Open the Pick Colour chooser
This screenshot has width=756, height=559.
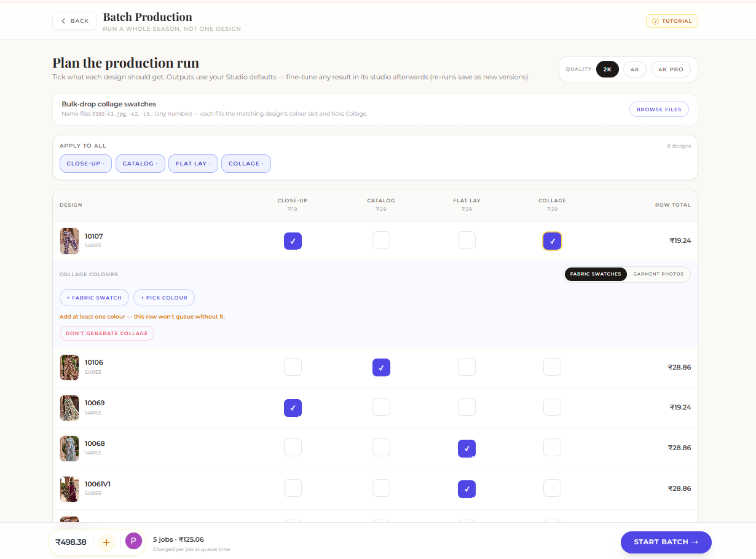pyautogui.click(x=164, y=298)
